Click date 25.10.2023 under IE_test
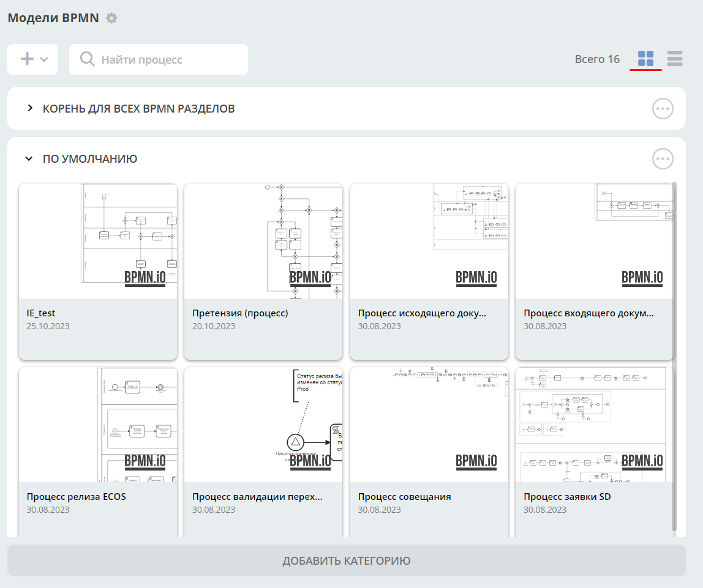703x588 pixels. pos(48,326)
